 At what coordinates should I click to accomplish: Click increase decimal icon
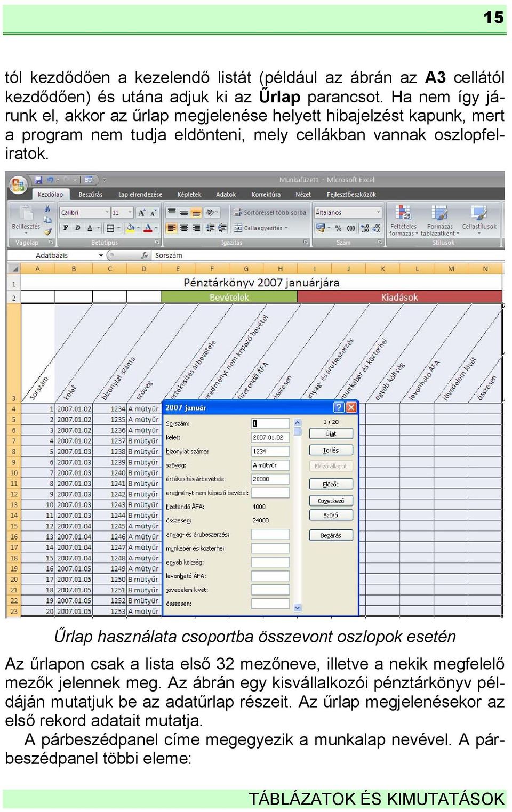pyautogui.click(x=365, y=228)
